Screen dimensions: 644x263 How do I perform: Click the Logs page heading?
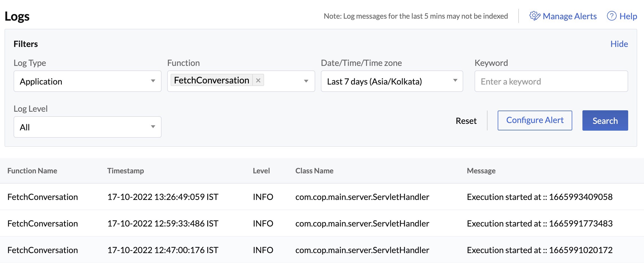point(17,16)
